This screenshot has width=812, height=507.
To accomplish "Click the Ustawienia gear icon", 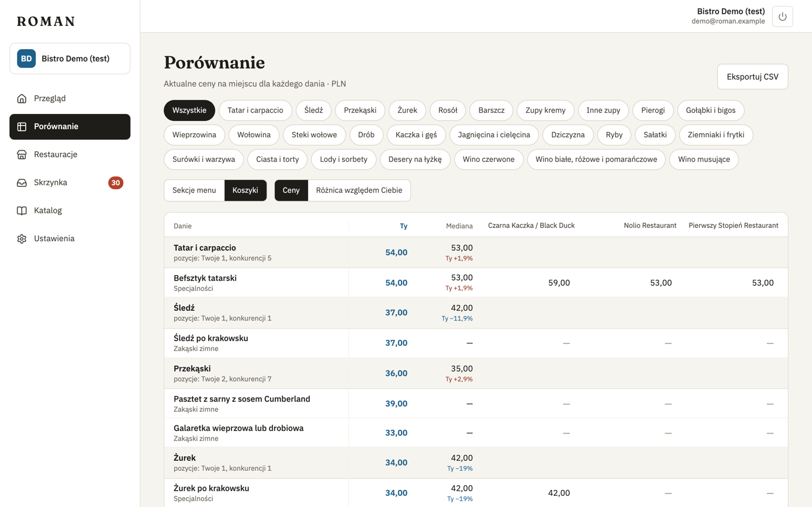I will tap(22, 238).
